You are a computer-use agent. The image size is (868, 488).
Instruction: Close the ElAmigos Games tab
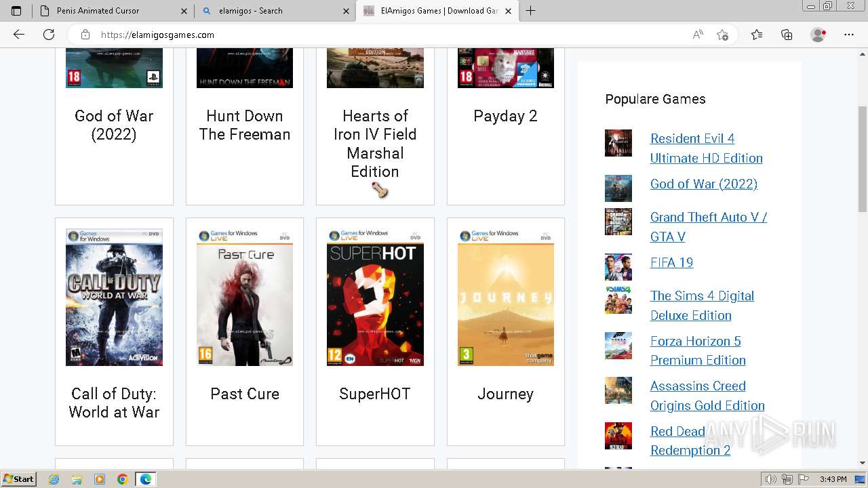(508, 11)
